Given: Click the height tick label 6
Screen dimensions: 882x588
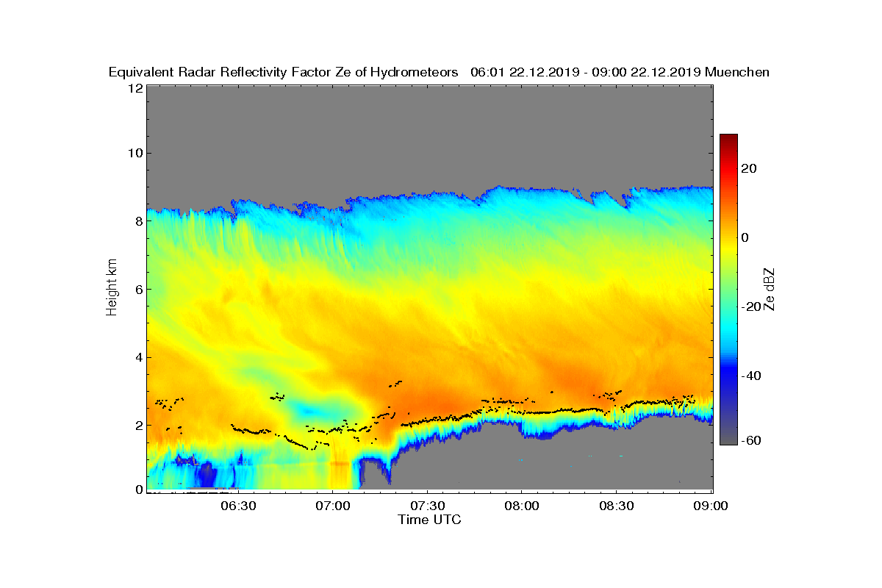Looking at the screenshot, I should (x=137, y=289).
